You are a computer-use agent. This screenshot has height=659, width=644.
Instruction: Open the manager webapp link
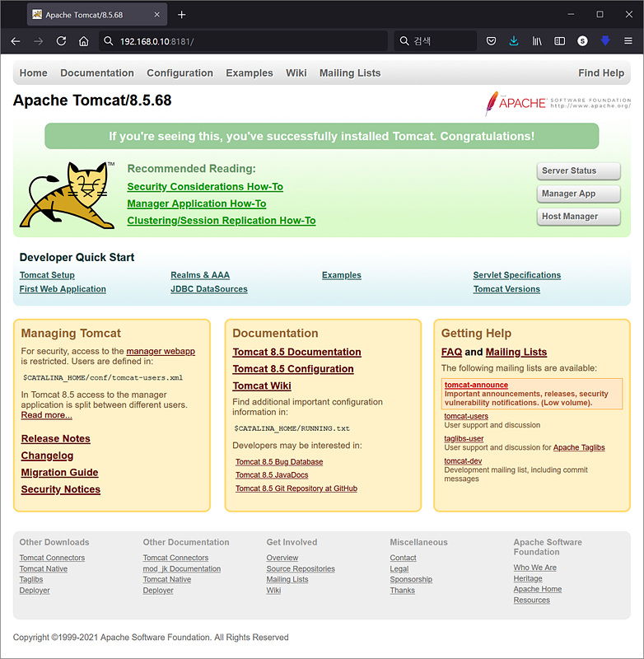(x=161, y=352)
